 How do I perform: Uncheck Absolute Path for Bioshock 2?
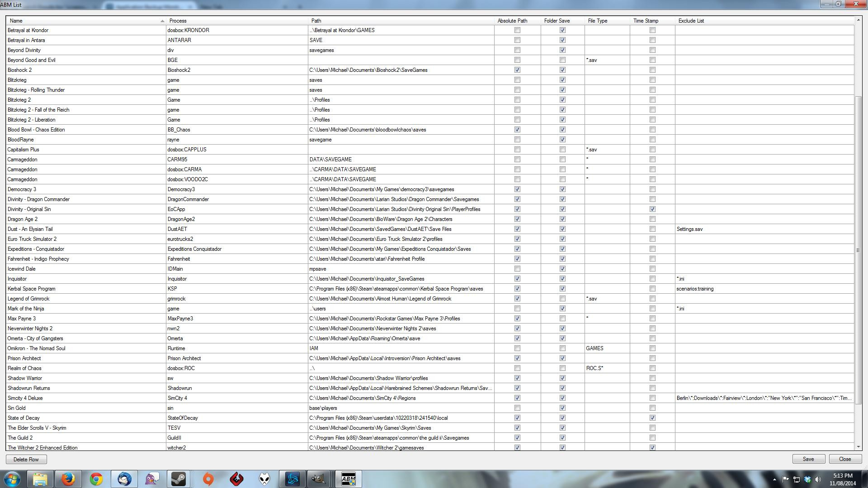click(x=517, y=70)
